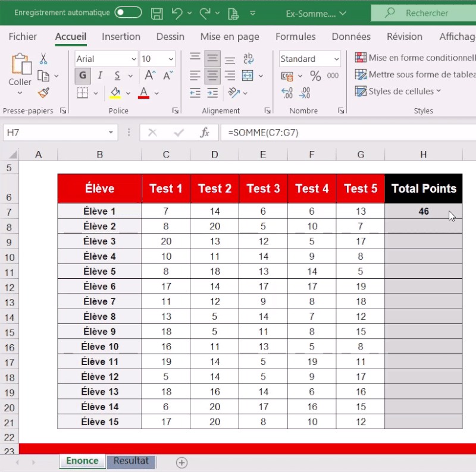The height and width of the screenshot is (472, 476).
Task: Open the font size dropdown
Action: 171,59
